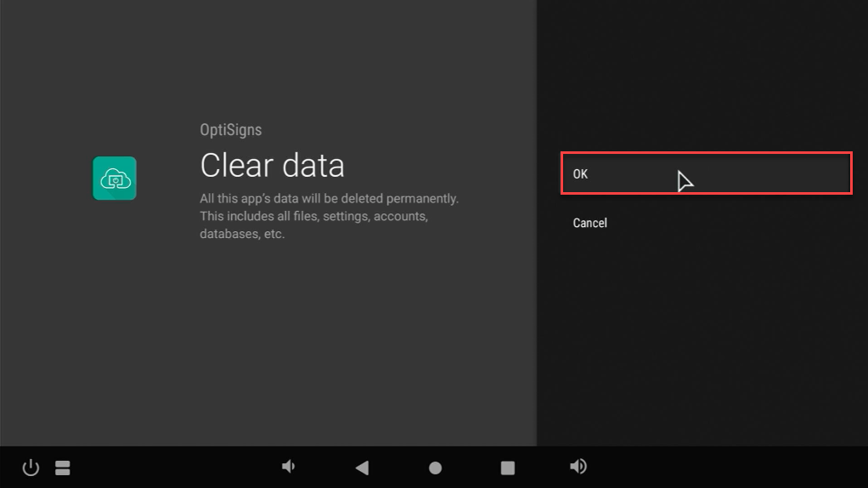Viewport: 868px width, 488px height.
Task: Click the OptiSigns app icon
Action: coord(115,179)
